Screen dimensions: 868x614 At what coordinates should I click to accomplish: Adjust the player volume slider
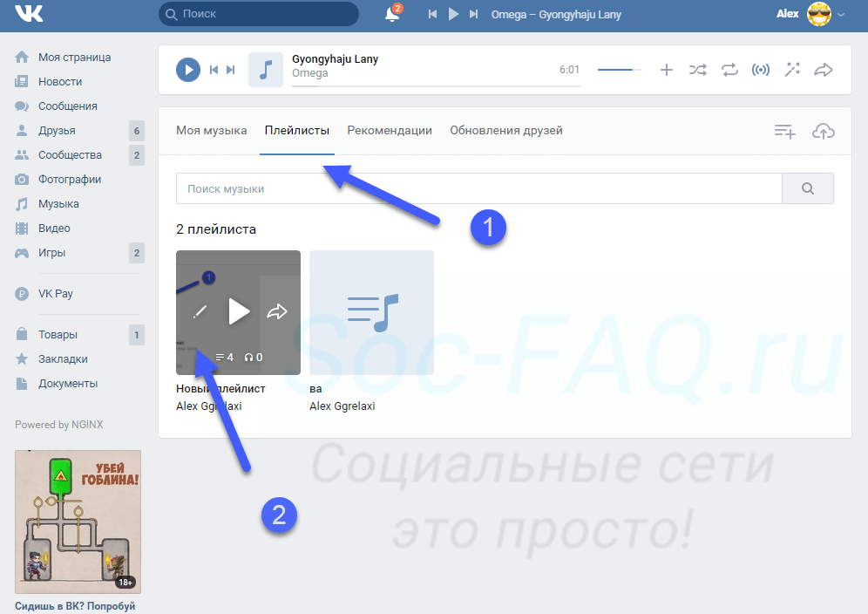(619, 70)
